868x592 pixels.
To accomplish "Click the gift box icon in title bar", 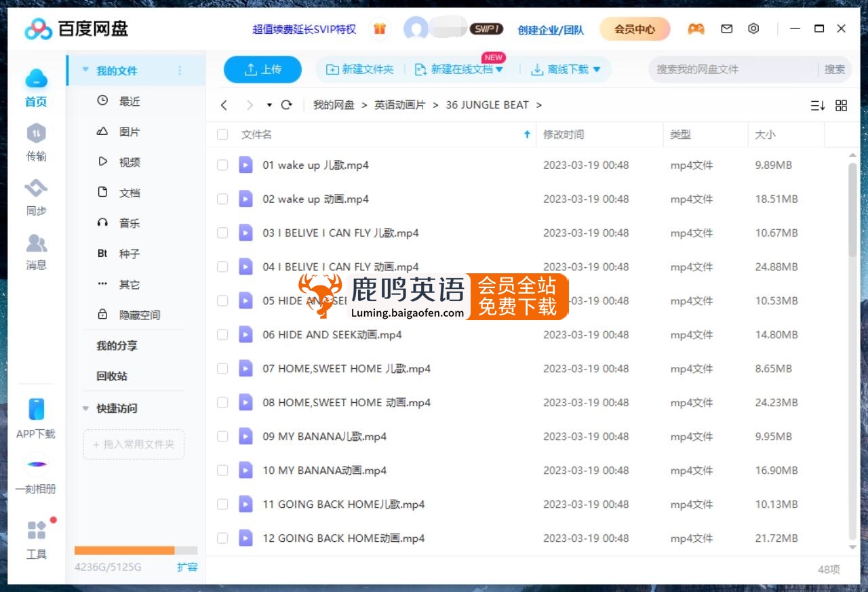I will click(x=380, y=29).
